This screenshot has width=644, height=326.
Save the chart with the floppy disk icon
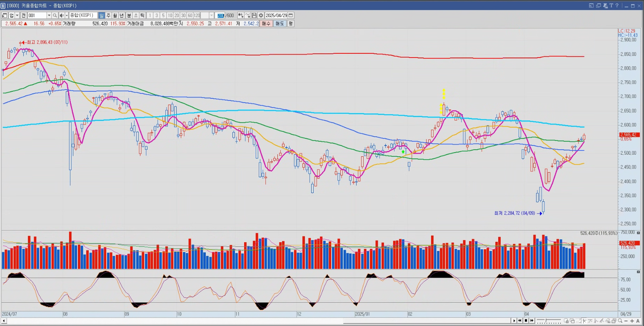coord(254,15)
